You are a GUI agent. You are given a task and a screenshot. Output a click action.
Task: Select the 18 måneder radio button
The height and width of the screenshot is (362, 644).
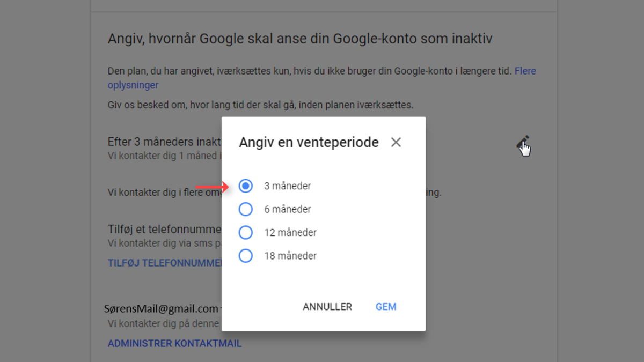[x=245, y=256]
